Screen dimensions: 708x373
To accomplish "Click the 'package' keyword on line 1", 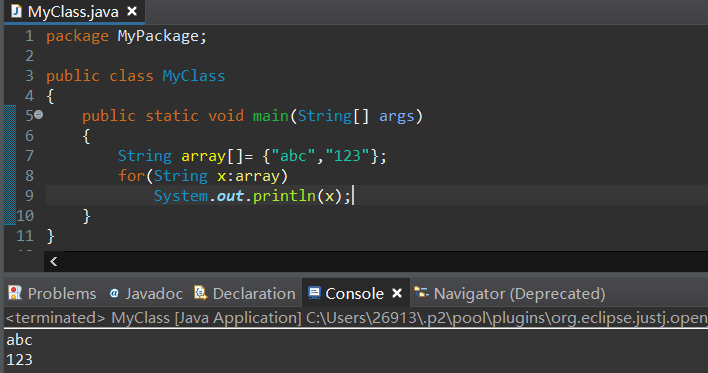I will (77, 36).
